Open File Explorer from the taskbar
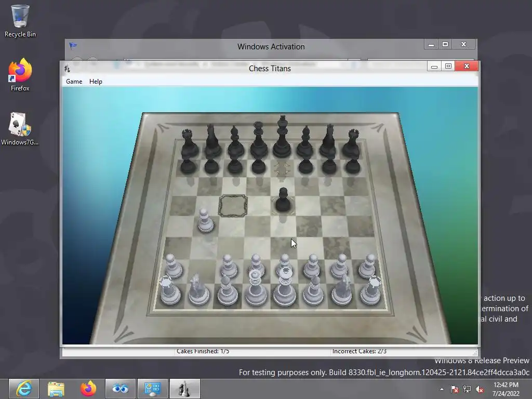This screenshot has height=399, width=532. [x=56, y=389]
